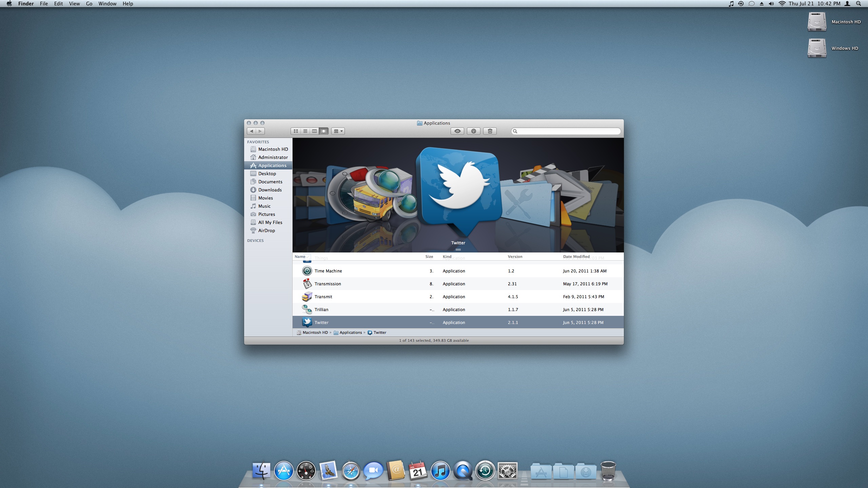
Task: Switch to list view in Finder toolbar
Action: point(305,131)
